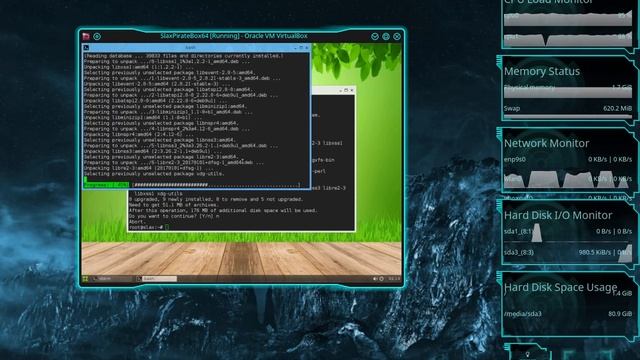Click the /media/sda3 disk space entry
Screen dimensions: 640x360
pos(522,314)
